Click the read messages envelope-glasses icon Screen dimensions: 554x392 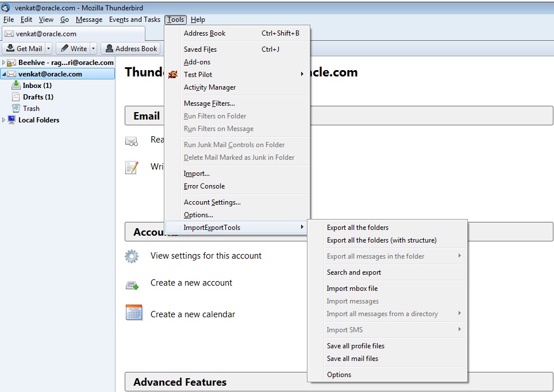132,141
